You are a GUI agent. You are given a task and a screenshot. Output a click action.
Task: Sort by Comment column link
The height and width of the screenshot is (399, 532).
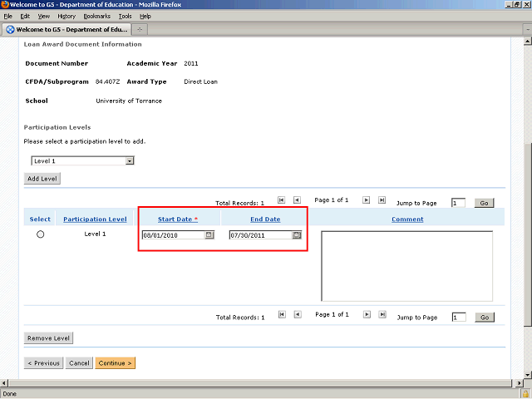407,219
